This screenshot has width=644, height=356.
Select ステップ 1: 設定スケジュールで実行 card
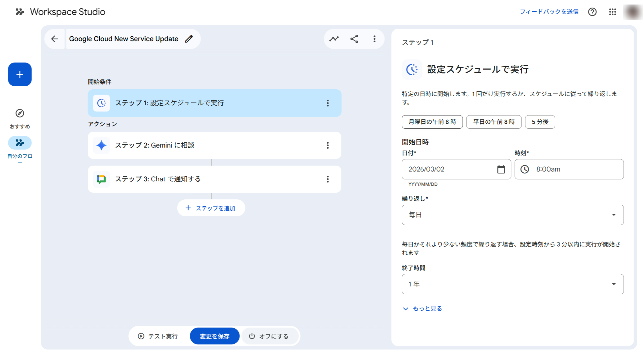pos(214,103)
